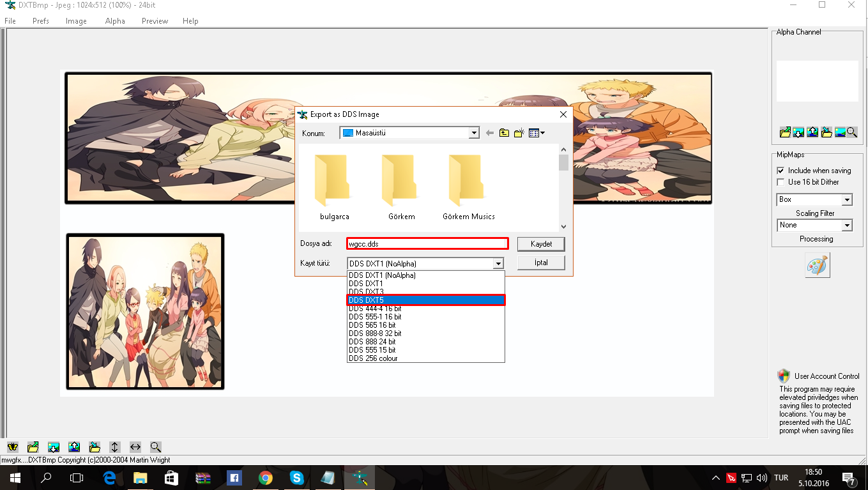Click the Kayıt türü combo box arrow

click(x=498, y=263)
